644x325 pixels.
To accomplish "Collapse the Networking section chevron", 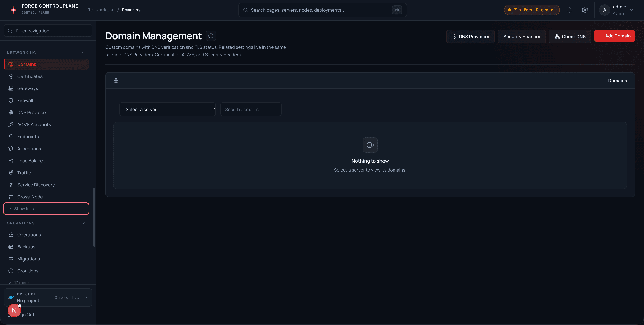I will (x=83, y=53).
